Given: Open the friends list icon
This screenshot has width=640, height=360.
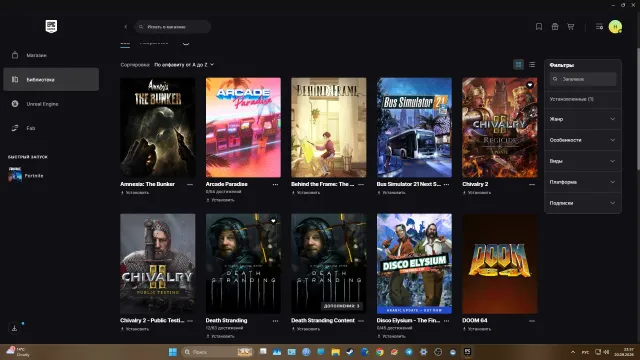Looking at the screenshot, I should tap(599, 27).
